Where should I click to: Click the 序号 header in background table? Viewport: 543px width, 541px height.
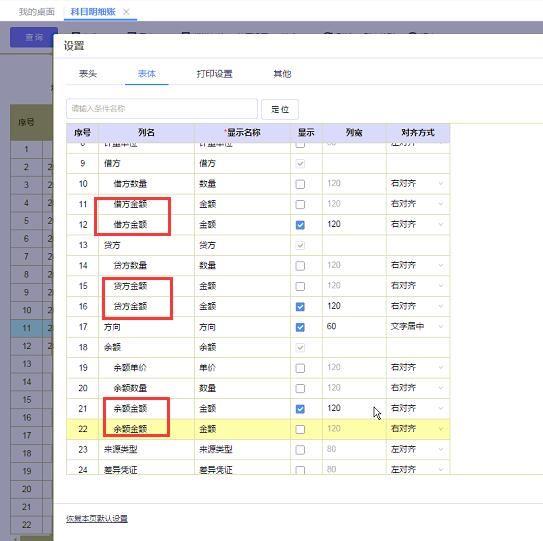tap(26, 122)
